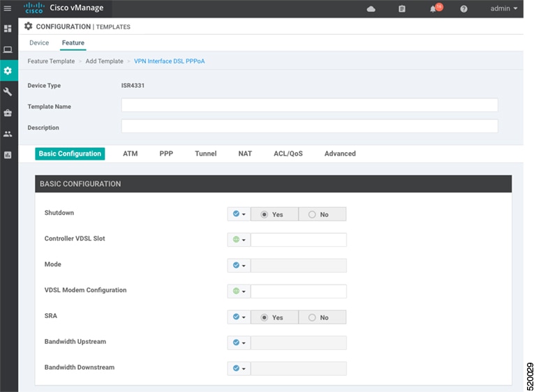Viewport: 534px width, 392px height.
Task: Open the Analytics chart sidebar icon
Action: (x=8, y=155)
